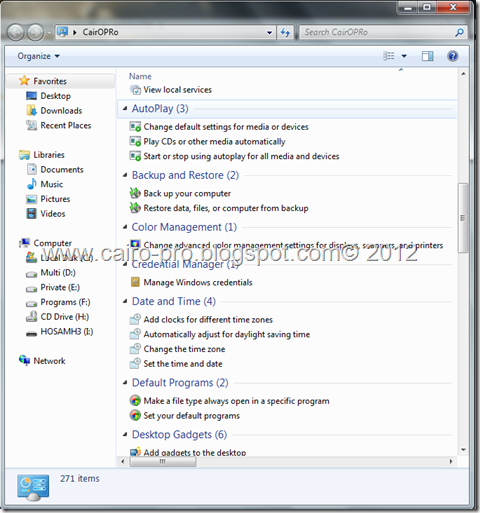
Task: Click 'Automatically adjust for daylight saving time'
Action: coord(227,334)
